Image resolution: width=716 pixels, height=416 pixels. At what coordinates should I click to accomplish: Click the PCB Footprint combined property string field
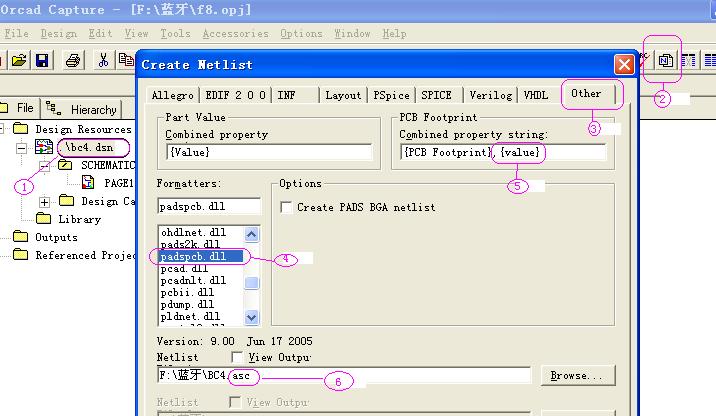click(503, 152)
